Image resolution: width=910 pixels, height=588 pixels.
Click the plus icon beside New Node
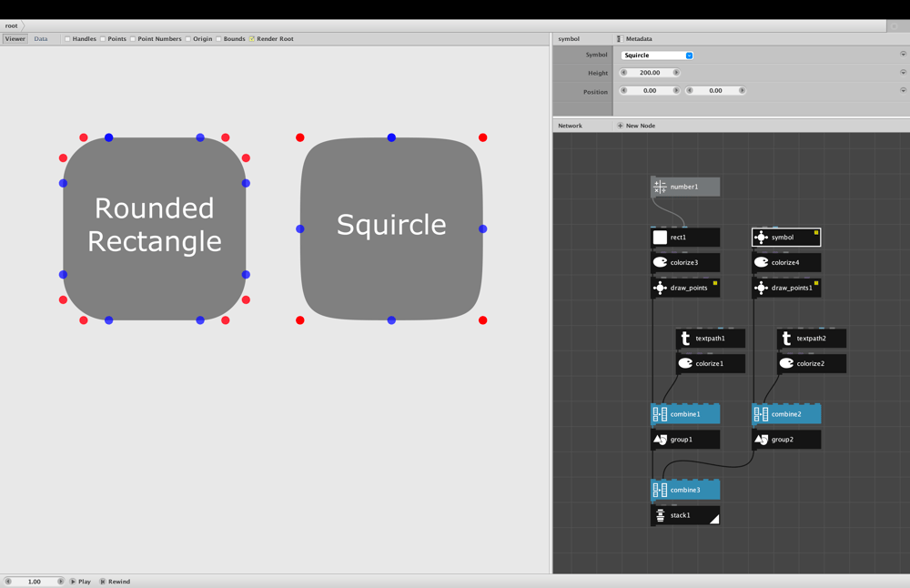pyautogui.click(x=620, y=126)
